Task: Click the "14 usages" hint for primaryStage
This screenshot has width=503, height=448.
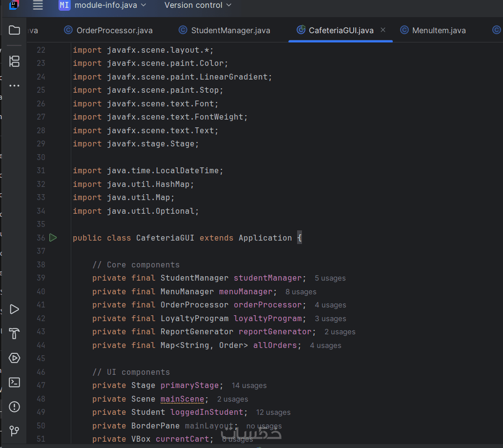Action: [249, 386]
